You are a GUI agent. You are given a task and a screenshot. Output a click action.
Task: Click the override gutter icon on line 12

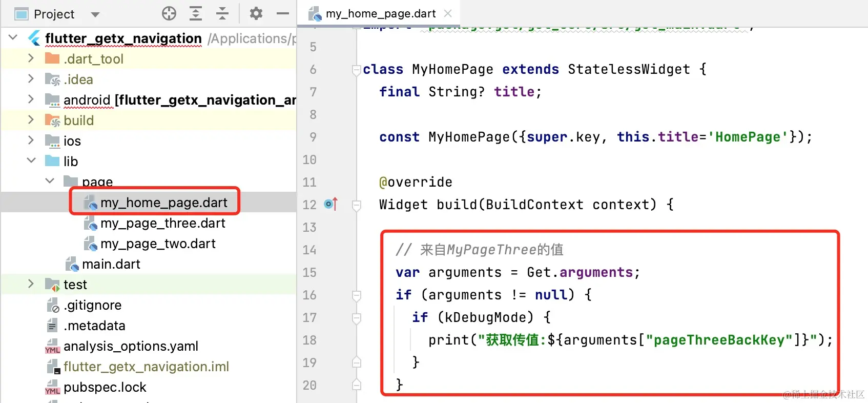point(331,204)
